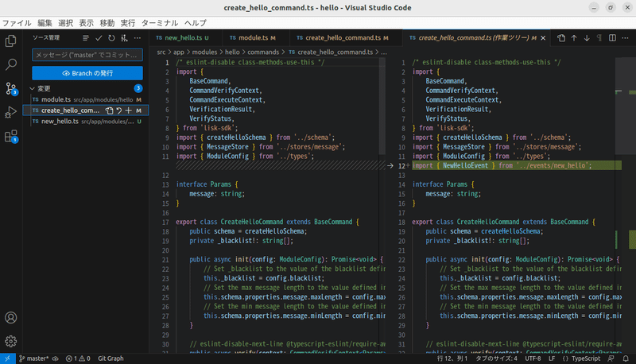Viewport: 636px width, 364px height.
Task: Switch source control to tree/list view icon
Action: 86,37
